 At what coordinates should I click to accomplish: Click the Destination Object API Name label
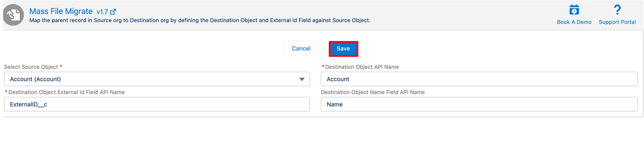click(x=362, y=67)
